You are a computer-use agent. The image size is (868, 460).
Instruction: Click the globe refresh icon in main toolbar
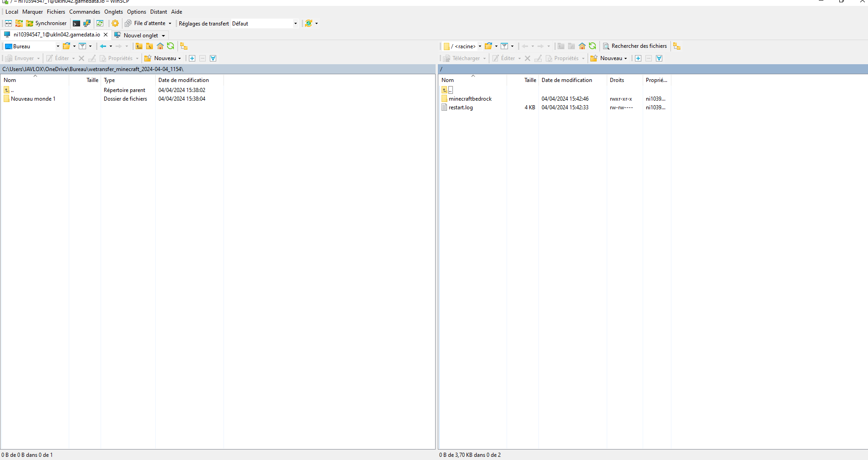(x=309, y=23)
